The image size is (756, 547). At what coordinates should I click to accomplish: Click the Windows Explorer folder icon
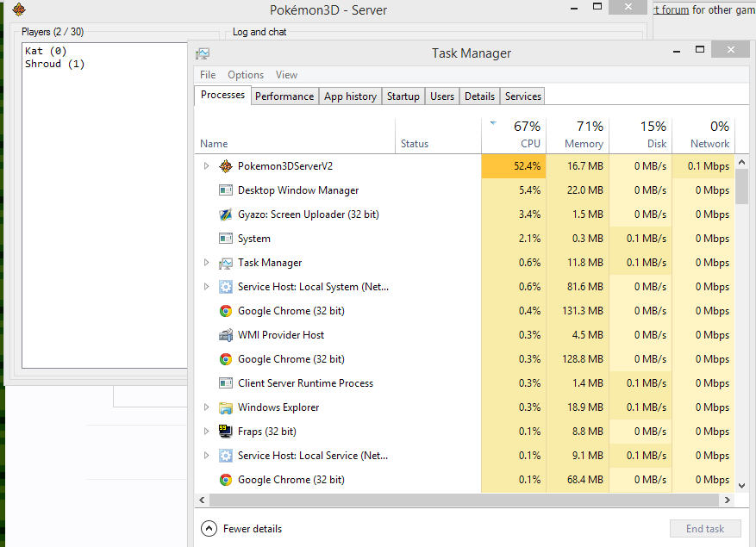226,407
